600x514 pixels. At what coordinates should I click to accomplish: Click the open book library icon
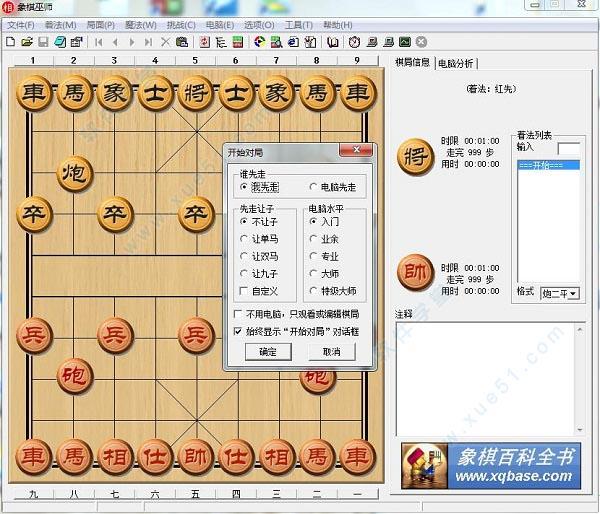333,42
